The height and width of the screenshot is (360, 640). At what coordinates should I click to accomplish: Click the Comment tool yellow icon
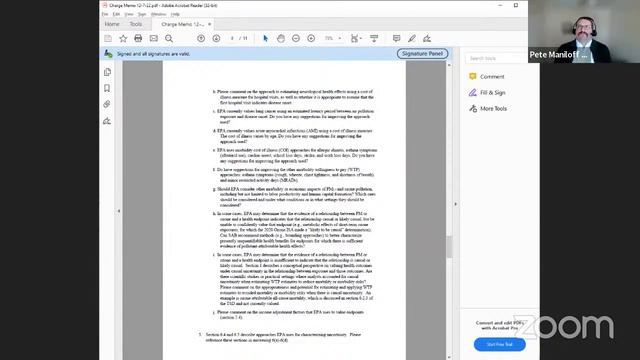473,76
